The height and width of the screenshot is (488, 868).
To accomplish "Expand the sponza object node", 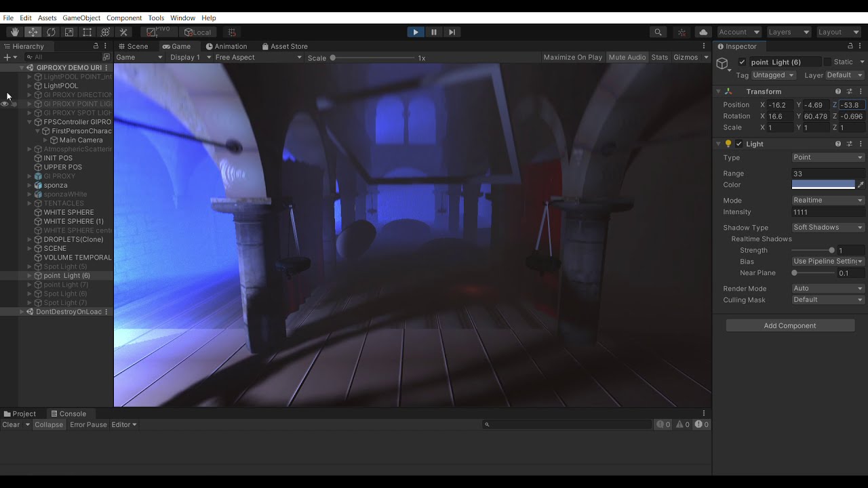I will [x=30, y=185].
